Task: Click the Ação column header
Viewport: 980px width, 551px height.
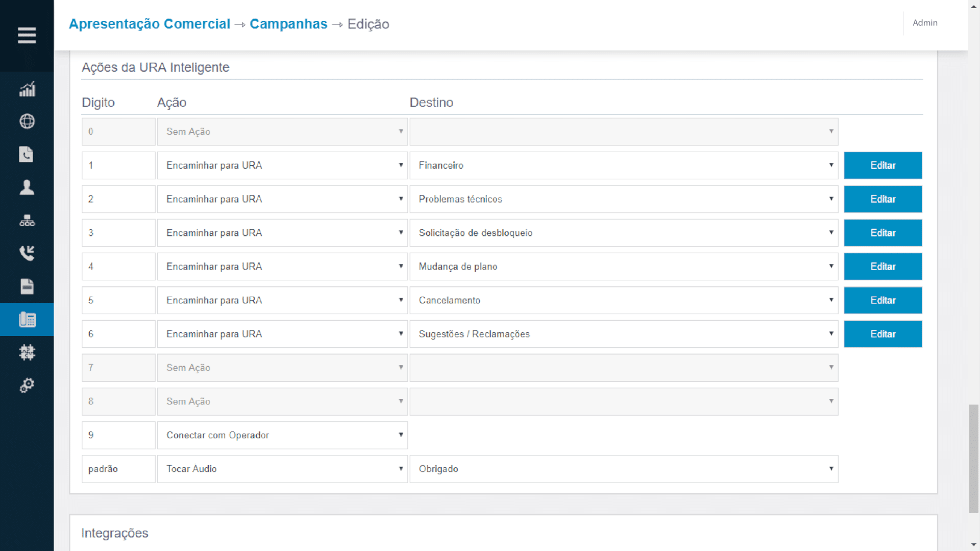Action: (x=171, y=103)
